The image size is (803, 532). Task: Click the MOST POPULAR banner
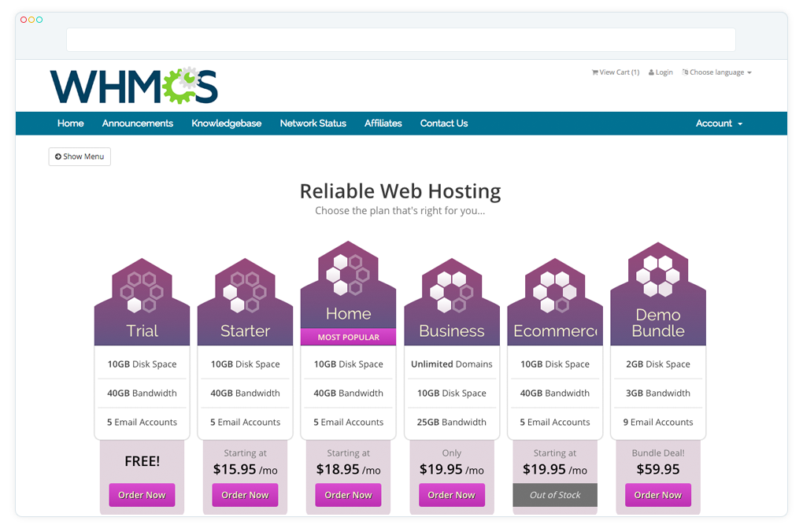tap(348, 337)
